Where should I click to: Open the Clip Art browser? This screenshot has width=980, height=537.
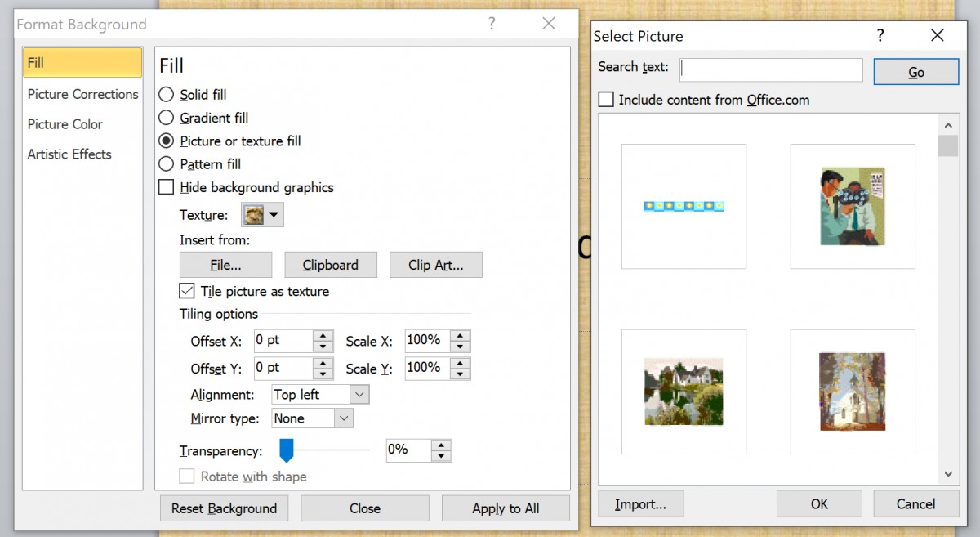(x=435, y=264)
